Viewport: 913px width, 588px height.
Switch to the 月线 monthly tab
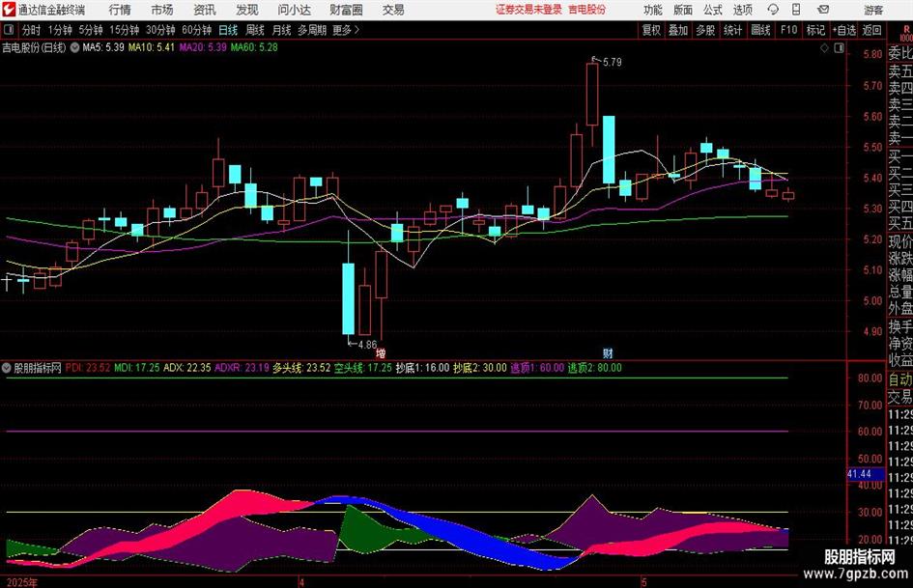point(282,30)
